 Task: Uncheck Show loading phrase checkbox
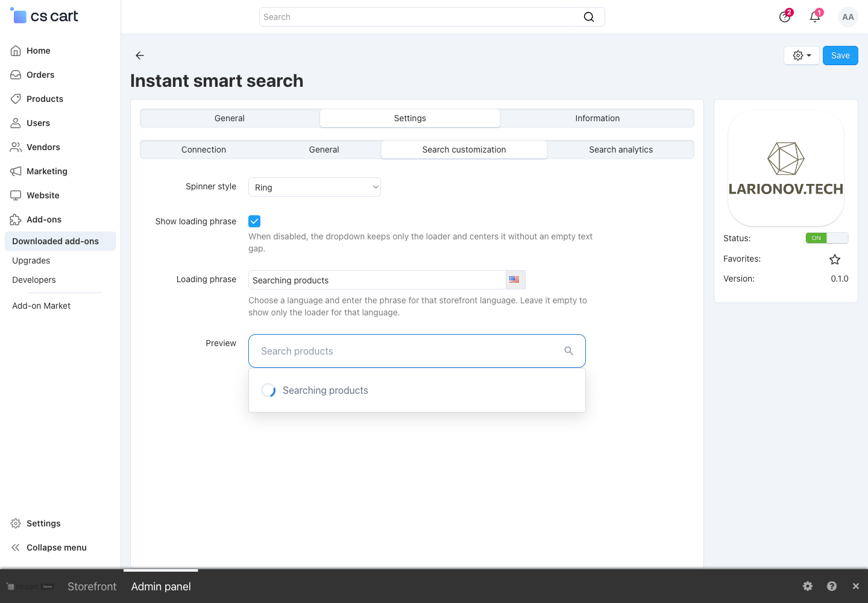coord(254,221)
